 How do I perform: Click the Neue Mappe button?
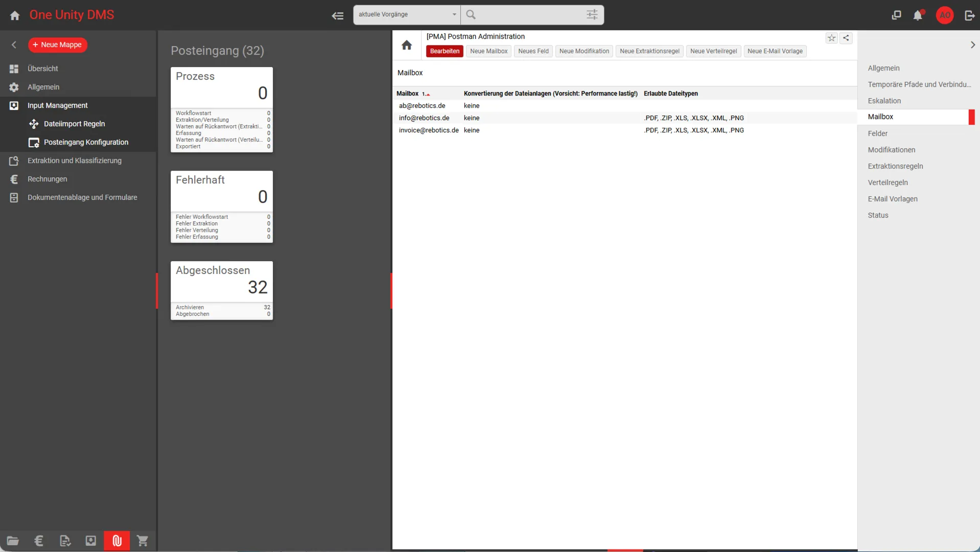(x=58, y=45)
